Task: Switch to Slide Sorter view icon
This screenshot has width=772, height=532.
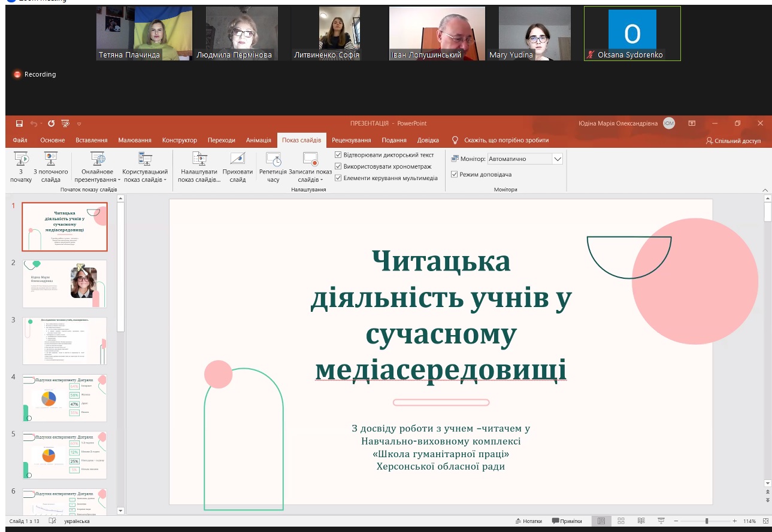Action: pyautogui.click(x=621, y=521)
